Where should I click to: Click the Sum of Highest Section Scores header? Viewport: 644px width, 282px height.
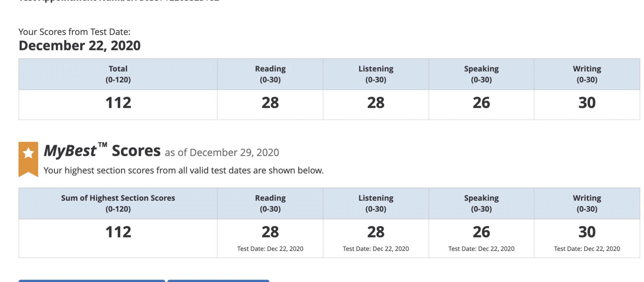pos(118,203)
